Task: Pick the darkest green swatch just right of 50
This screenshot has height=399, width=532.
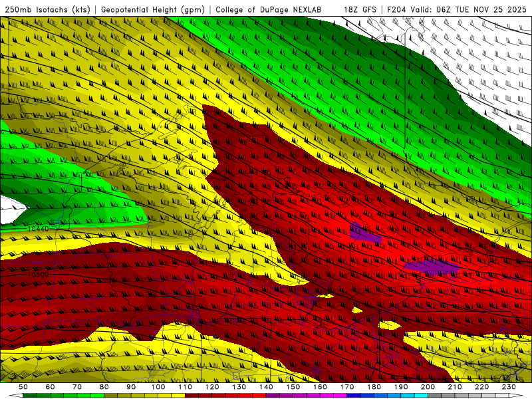Action: tap(30, 396)
